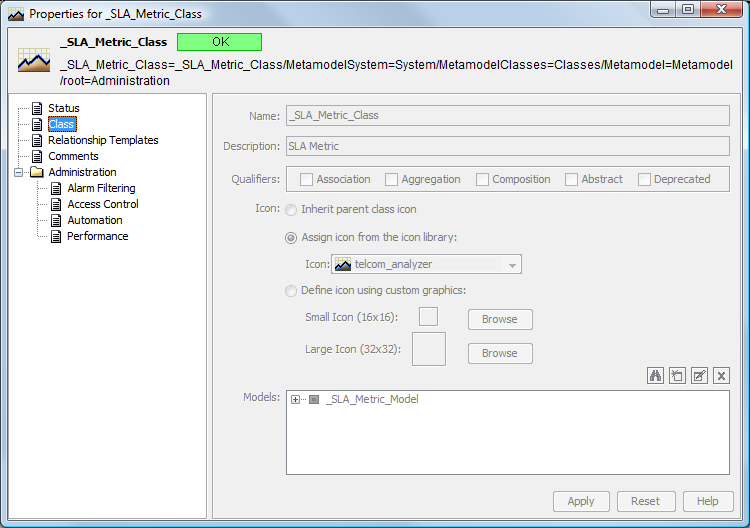Screen dimensions: 750x528
Task: Toggle the Aggregation qualifier checkbox
Action: tap(391, 179)
